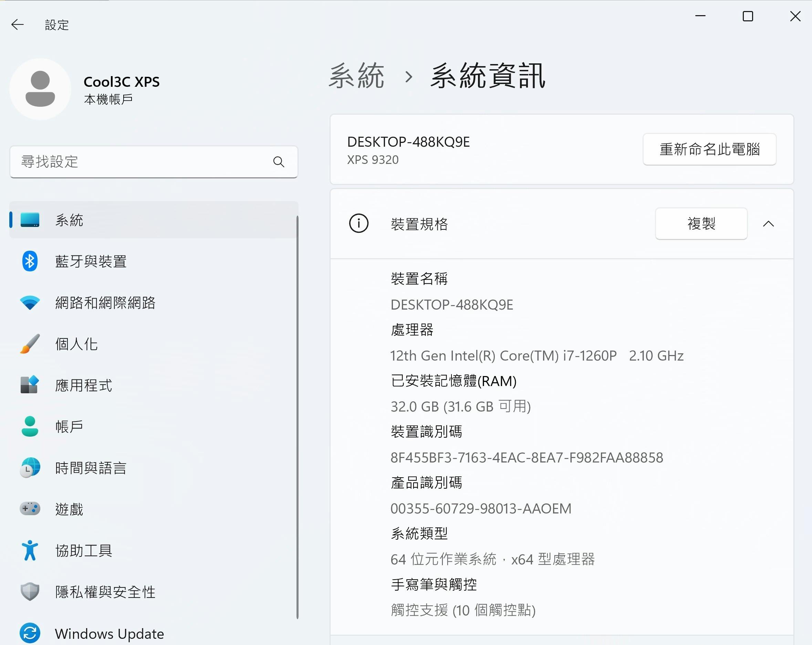This screenshot has width=812, height=645.
Task: Click the paintbrush personalization icon
Action: (30, 344)
